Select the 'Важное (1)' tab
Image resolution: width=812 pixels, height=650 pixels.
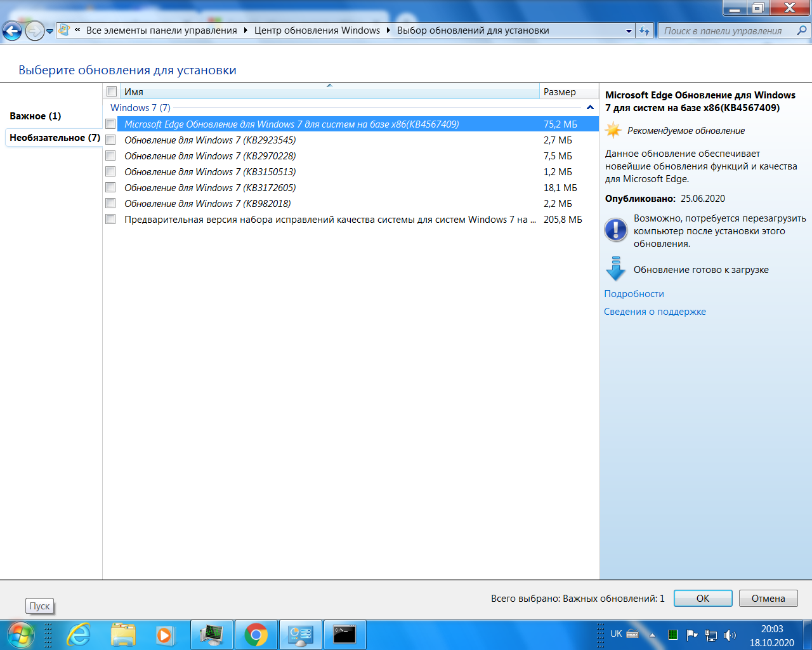[36, 116]
